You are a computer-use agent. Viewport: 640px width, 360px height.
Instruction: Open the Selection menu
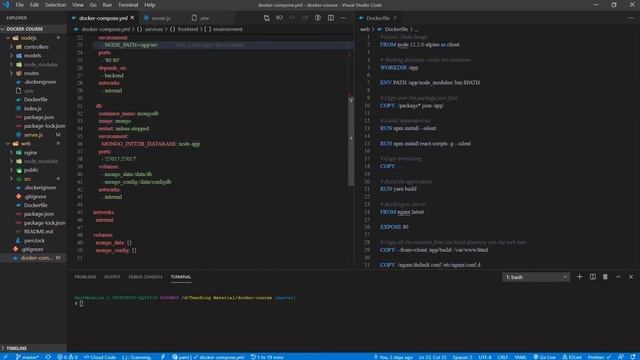pos(56,5)
